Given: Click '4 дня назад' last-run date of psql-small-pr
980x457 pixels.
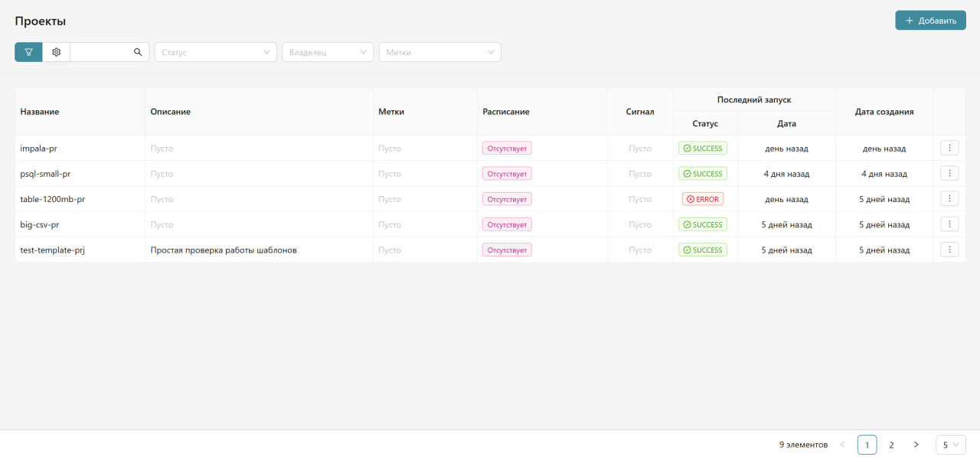Looking at the screenshot, I should pos(786,174).
